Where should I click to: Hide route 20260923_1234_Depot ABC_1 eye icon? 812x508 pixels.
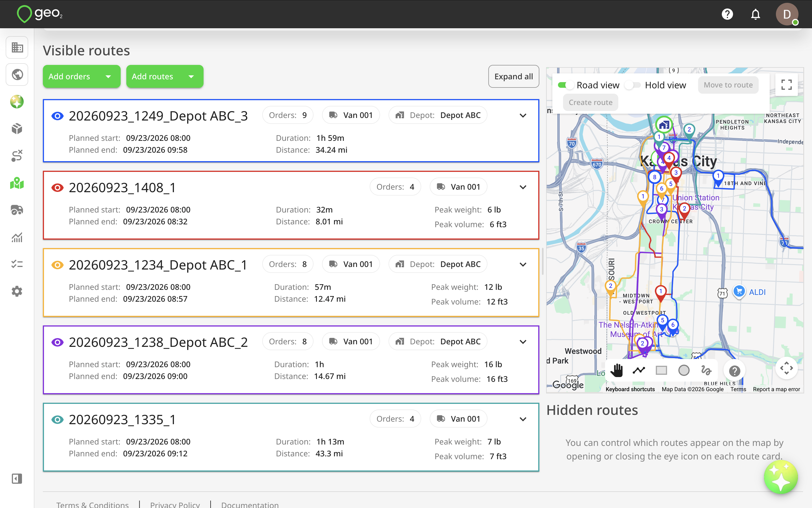point(58,265)
